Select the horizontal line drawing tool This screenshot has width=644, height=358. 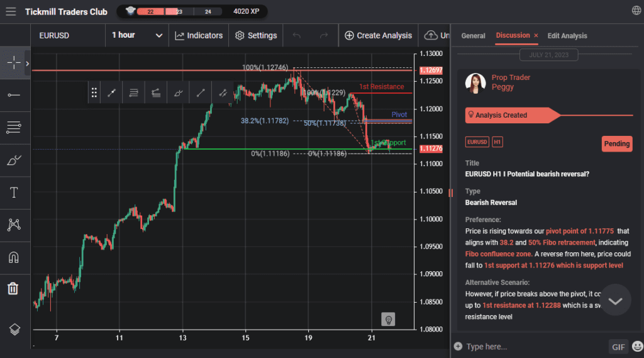pyautogui.click(x=14, y=95)
